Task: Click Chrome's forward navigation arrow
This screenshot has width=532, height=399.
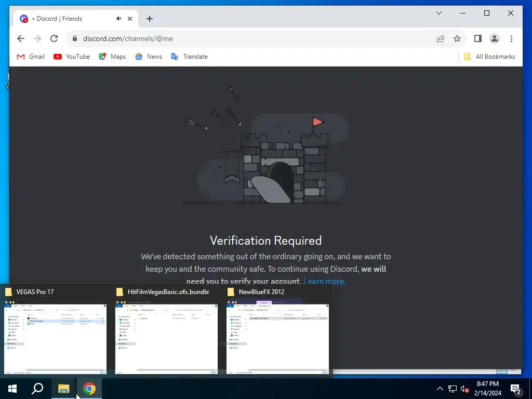Action: click(37, 38)
